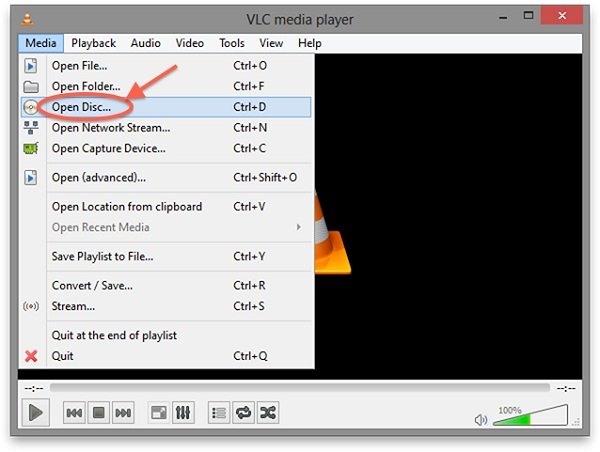Click the elapsed time label

pyautogui.click(x=34, y=389)
